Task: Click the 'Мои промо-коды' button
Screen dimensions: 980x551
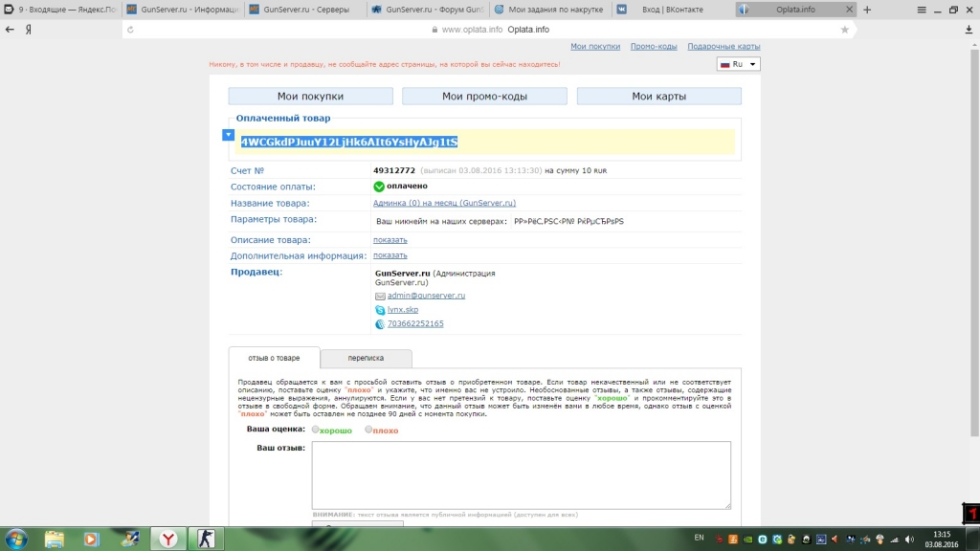Action: pos(484,97)
